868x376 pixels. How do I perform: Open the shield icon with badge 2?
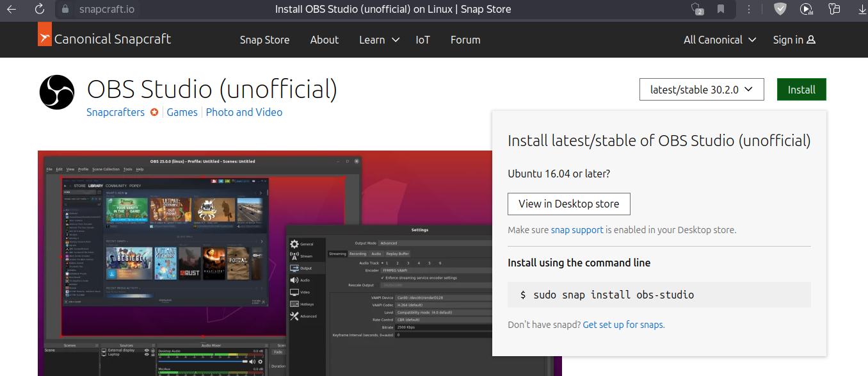(698, 9)
